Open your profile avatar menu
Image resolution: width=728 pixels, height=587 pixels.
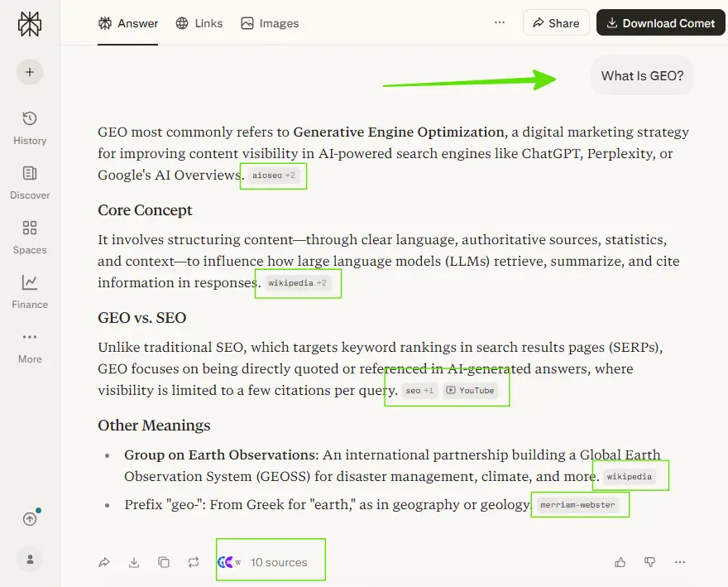point(30,560)
